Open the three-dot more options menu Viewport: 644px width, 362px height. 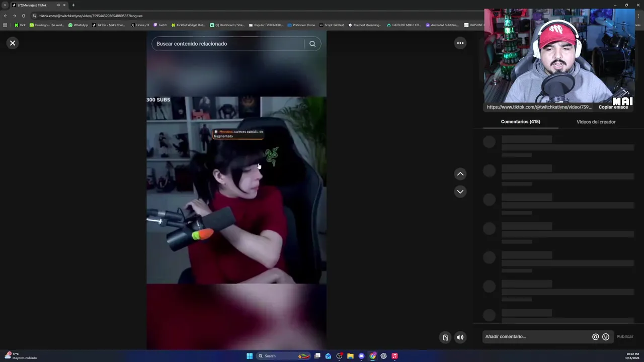pos(460,43)
